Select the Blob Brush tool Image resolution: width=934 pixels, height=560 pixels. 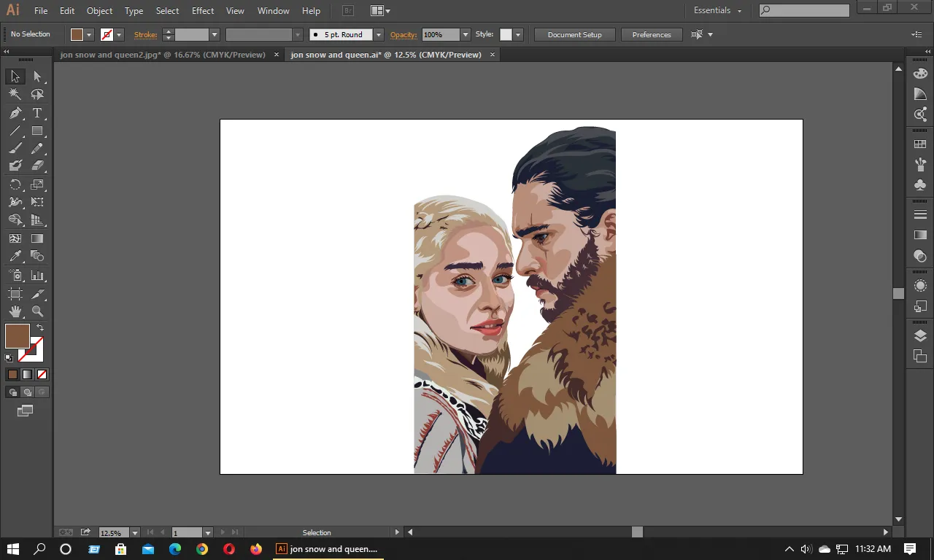pos(15,166)
